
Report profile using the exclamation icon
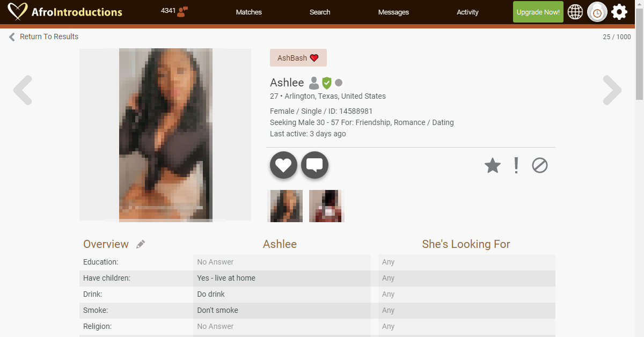[516, 165]
